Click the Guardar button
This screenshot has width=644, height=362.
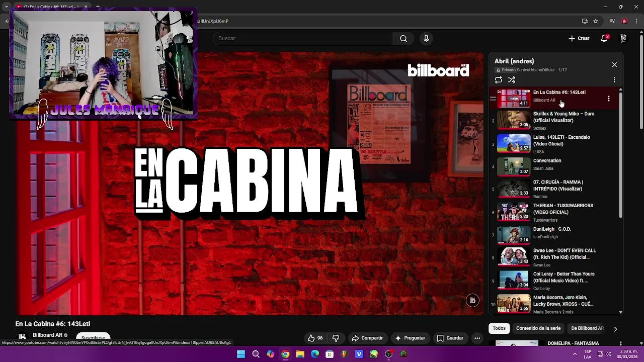tap(450, 338)
